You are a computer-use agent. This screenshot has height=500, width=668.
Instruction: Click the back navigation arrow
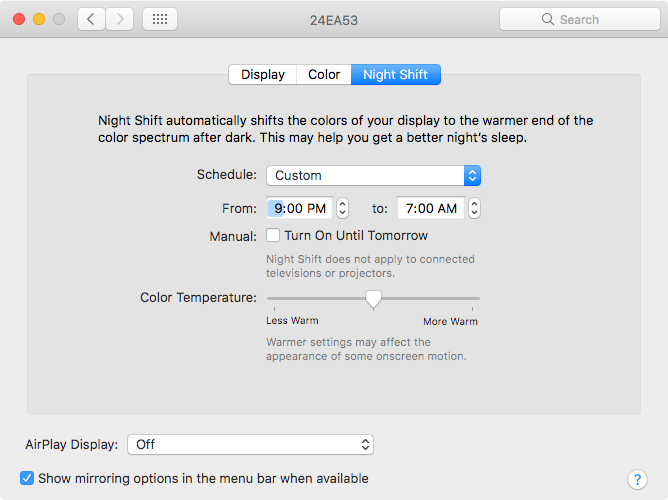[91, 19]
